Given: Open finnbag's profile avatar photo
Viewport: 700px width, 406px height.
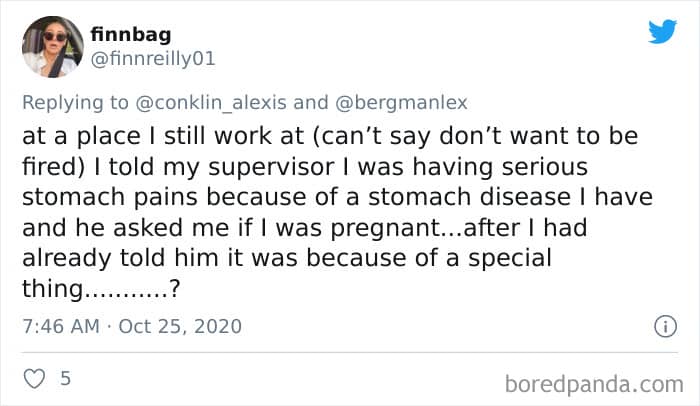Looking at the screenshot, I should [x=52, y=46].
